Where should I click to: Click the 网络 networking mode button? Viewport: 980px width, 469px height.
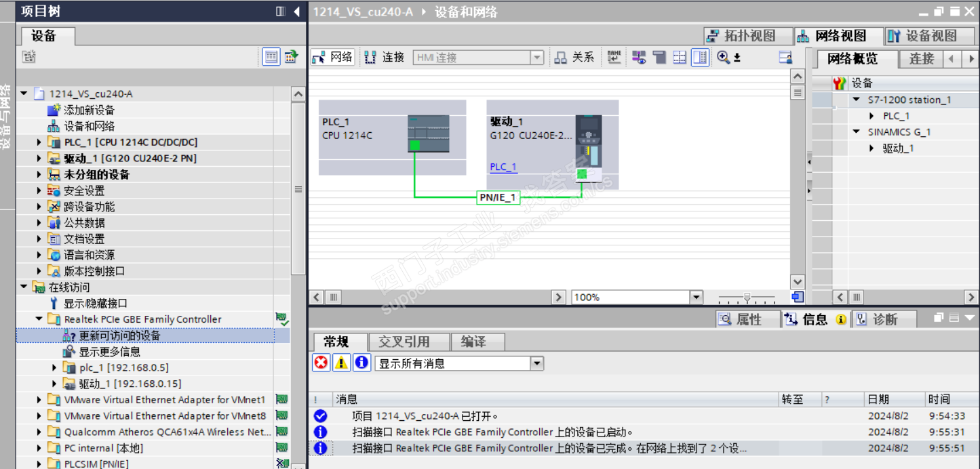tap(332, 58)
